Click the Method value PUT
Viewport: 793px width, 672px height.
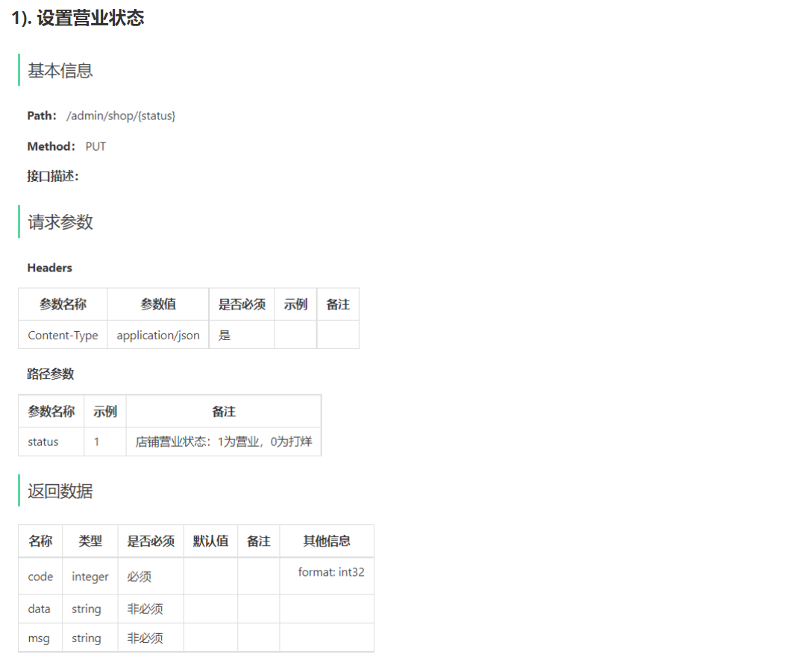pyautogui.click(x=95, y=146)
